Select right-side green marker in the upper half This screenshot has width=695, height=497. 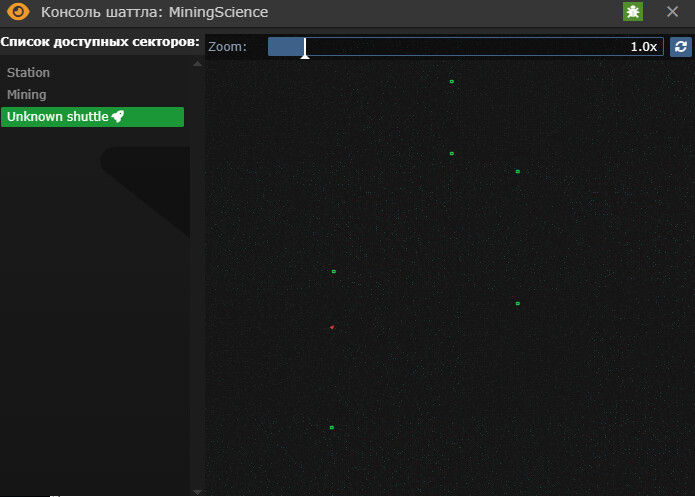click(518, 171)
